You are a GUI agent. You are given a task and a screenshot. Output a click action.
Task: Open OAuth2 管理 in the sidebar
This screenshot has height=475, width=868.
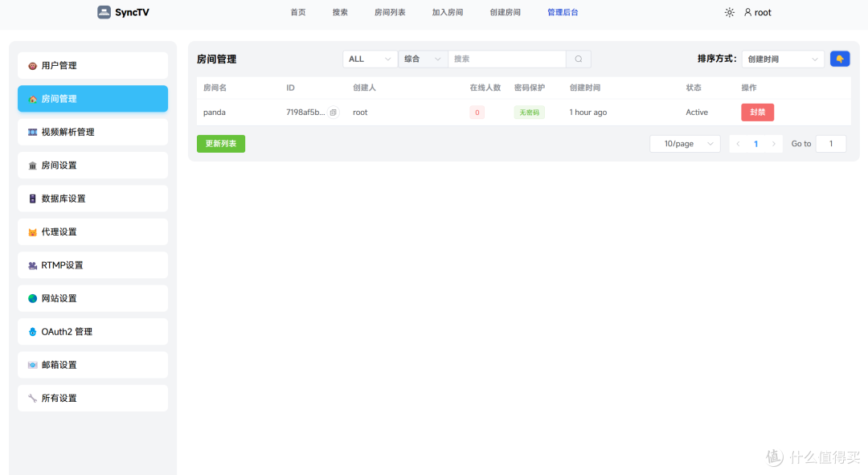click(x=93, y=331)
